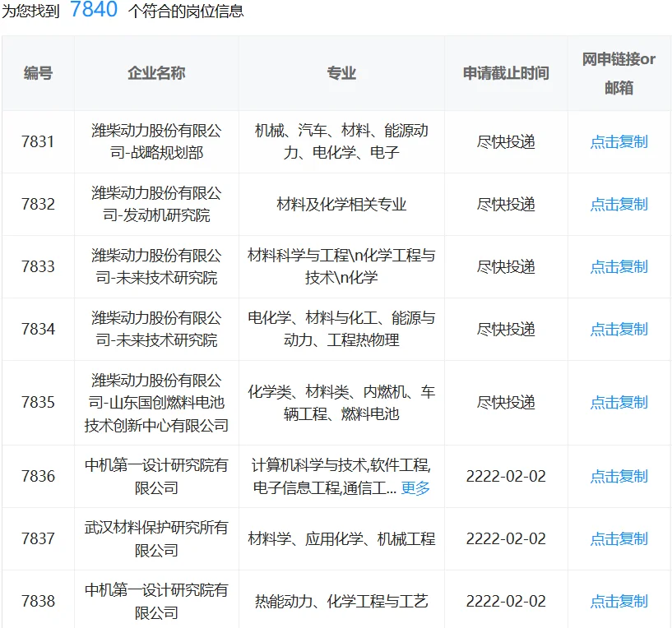Click the 企业名称 column header
The height and width of the screenshot is (628, 672).
155,72
